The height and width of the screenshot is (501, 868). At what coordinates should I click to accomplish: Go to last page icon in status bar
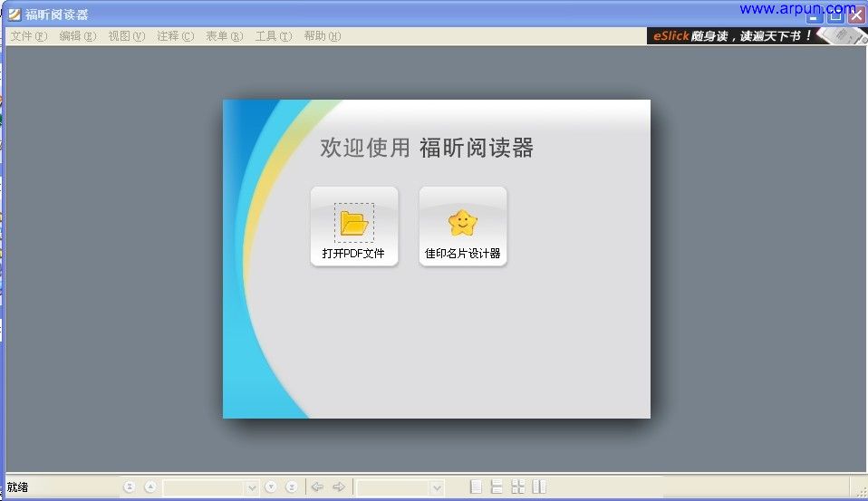pyautogui.click(x=291, y=487)
